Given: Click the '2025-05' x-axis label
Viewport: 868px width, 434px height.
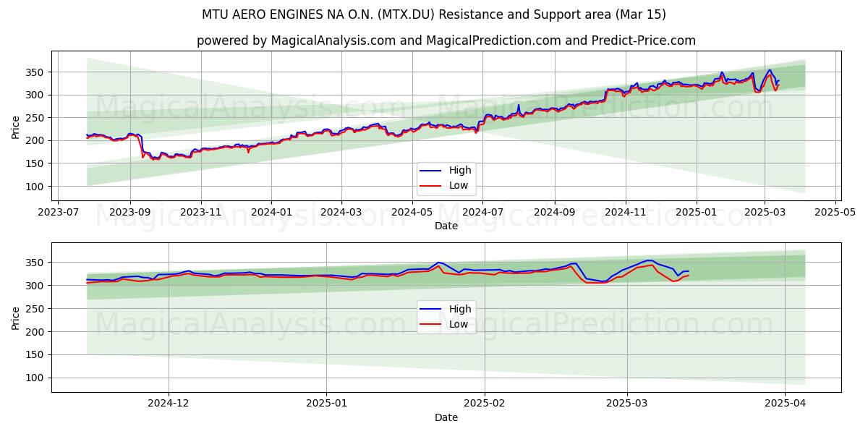Looking at the screenshot, I should 835,213.
